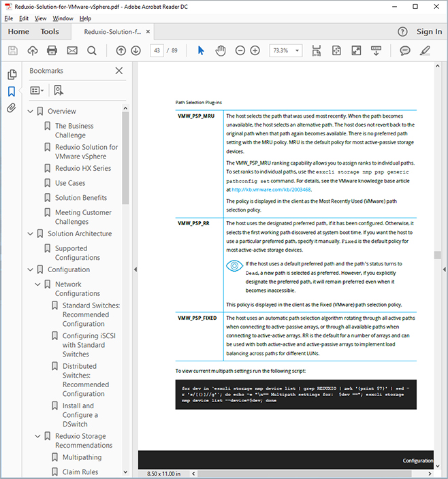Jump to Multipathing bookmark
The width and height of the screenshot is (448, 479).
[x=82, y=457]
